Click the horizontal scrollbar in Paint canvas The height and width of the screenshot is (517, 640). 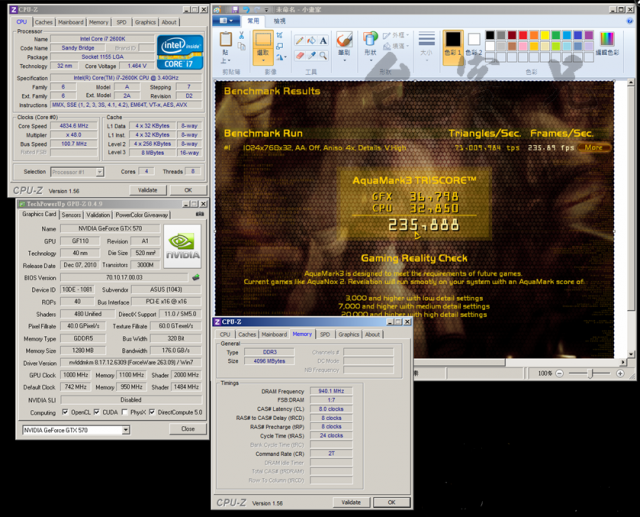pos(460,362)
